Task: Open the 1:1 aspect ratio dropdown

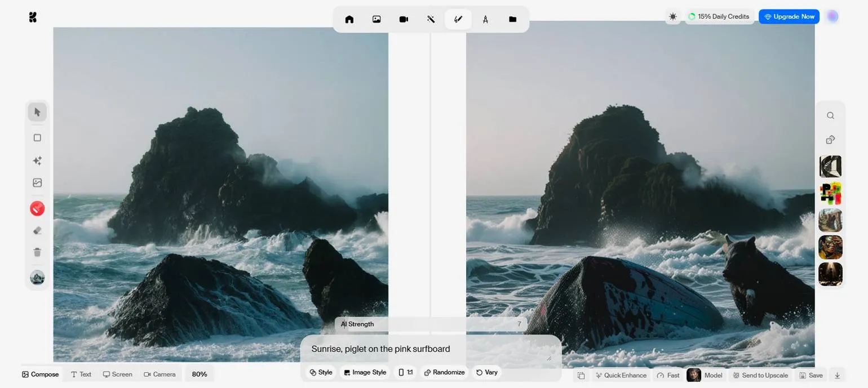Action: click(406, 372)
